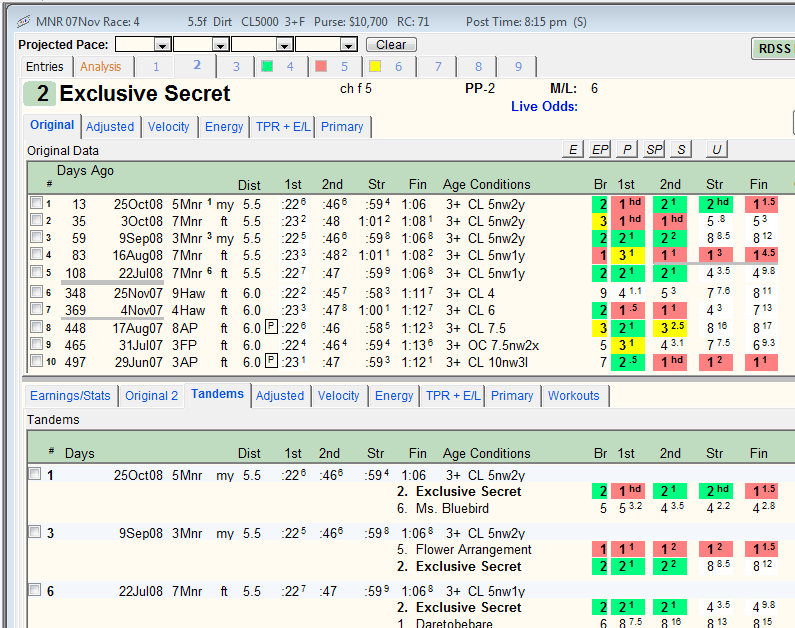Open horse tab 3
The width and height of the screenshot is (795, 628).
(x=236, y=66)
